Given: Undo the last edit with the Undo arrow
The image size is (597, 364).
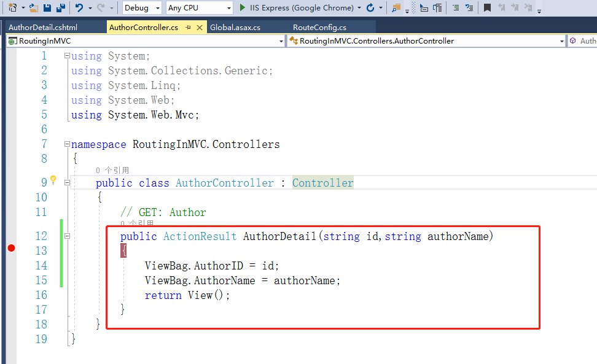Looking at the screenshot, I should click(x=79, y=7).
